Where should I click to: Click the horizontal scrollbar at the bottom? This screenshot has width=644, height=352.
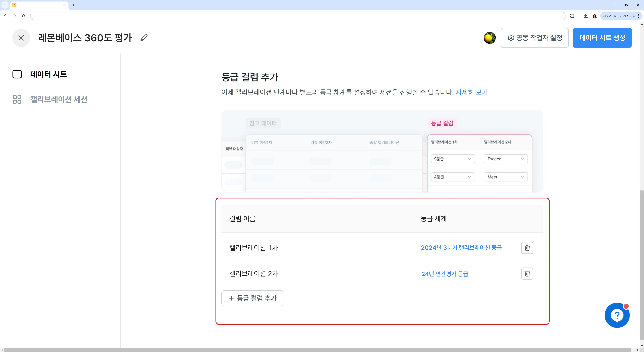pyautogui.click(x=317, y=350)
